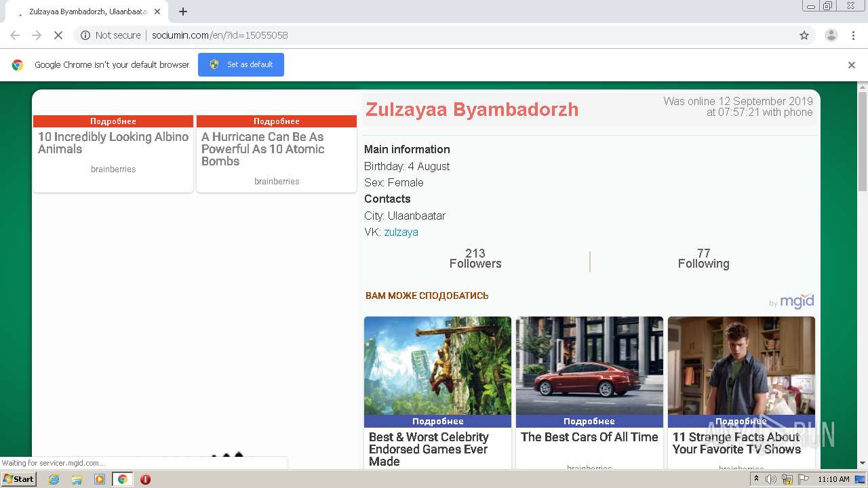Click the Was online 12 September 2019 status
Screen dimensions: 868x488
(x=738, y=107)
